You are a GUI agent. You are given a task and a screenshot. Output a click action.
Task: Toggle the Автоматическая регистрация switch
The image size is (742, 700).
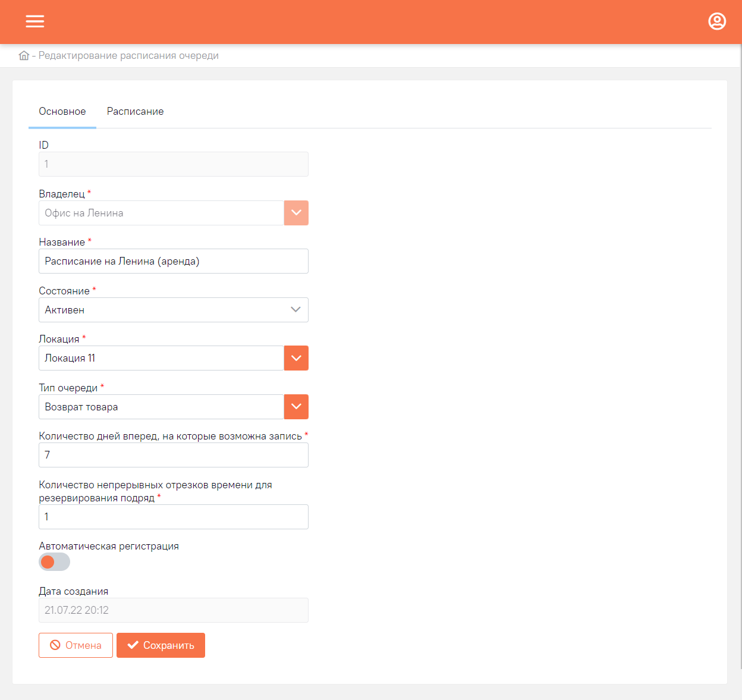click(x=54, y=562)
